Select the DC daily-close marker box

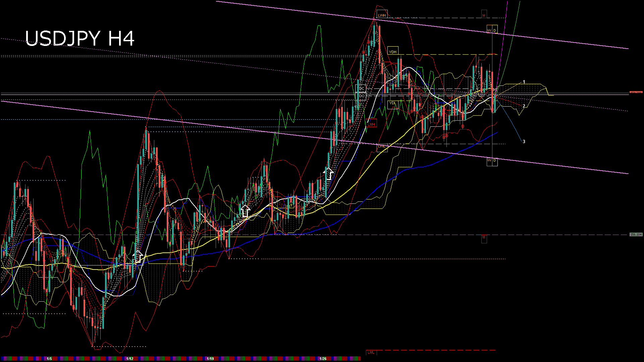(x=361, y=89)
